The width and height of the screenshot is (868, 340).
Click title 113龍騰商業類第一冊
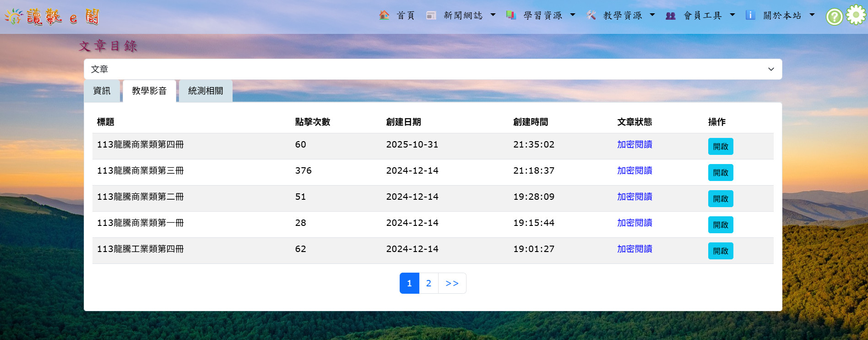[x=140, y=223]
